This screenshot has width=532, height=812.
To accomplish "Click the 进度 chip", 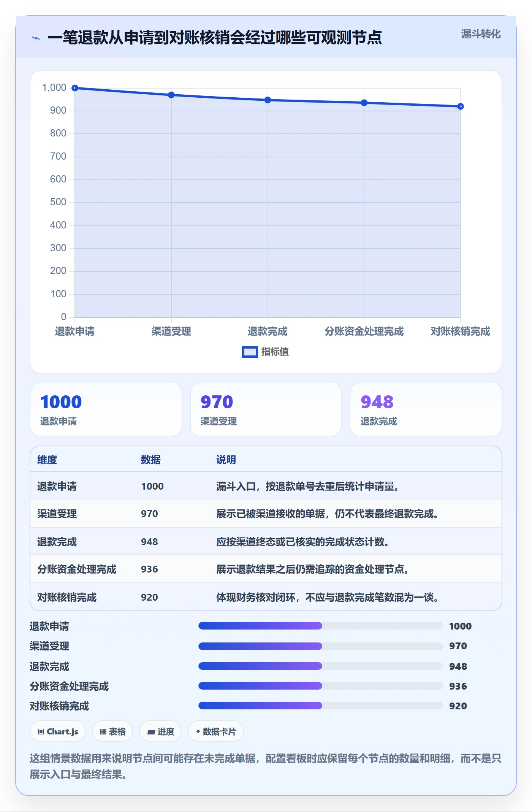I will pos(160,731).
